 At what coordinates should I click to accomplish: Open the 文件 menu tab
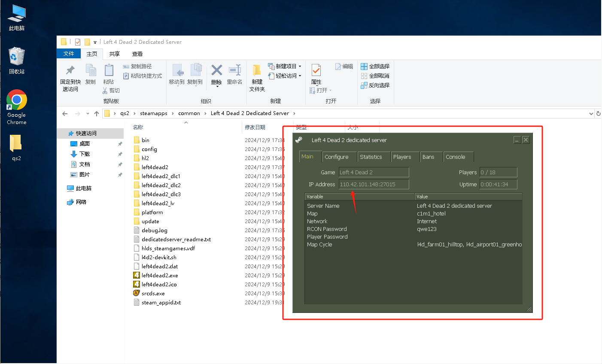[x=69, y=54]
